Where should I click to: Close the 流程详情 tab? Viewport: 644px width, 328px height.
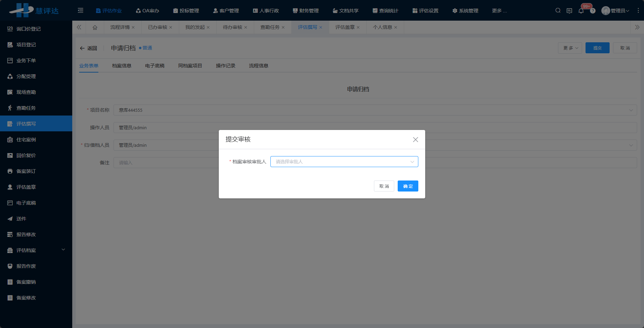pos(133,28)
